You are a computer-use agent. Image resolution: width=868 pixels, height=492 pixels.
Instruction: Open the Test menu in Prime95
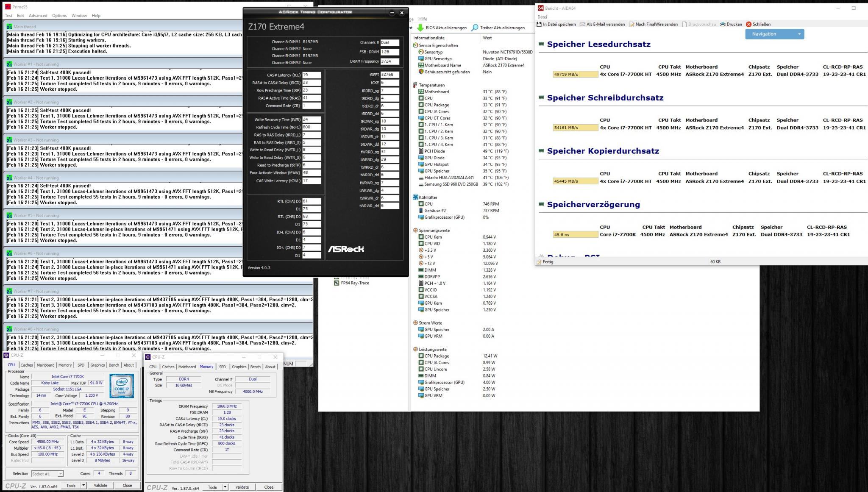click(x=8, y=16)
